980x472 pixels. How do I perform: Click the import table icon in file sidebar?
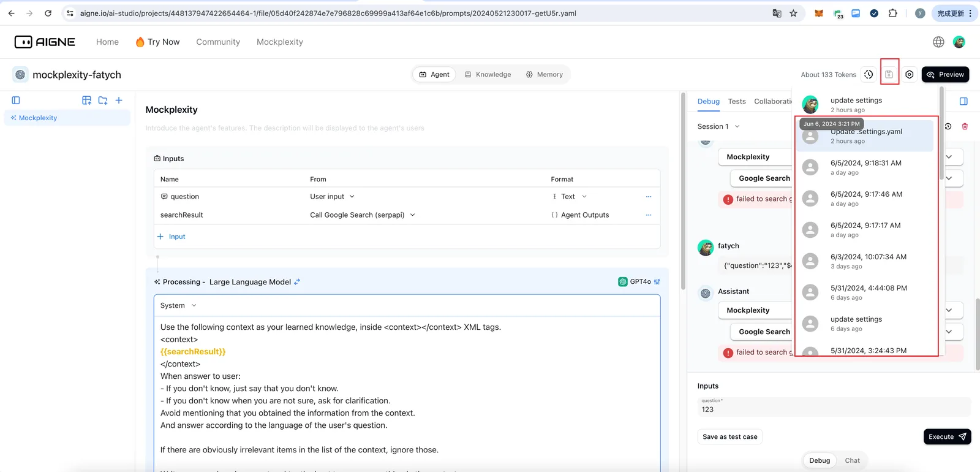tap(86, 100)
